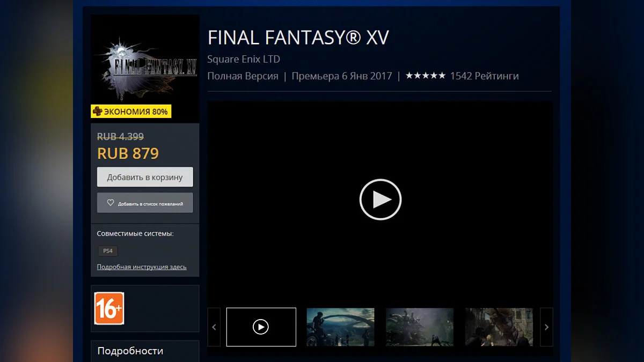644x362 pixels.
Task: Click the 'Совместимые системы:' label
Action: [x=135, y=234]
